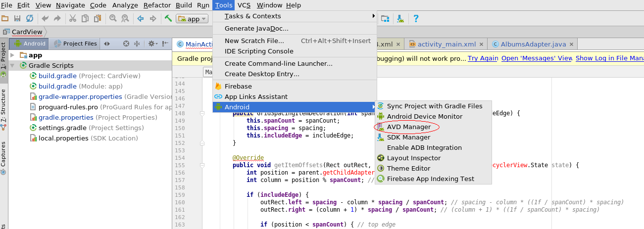Navigate Back with blue left arrow
Image resolution: width=644 pixels, height=229 pixels.
141,19
